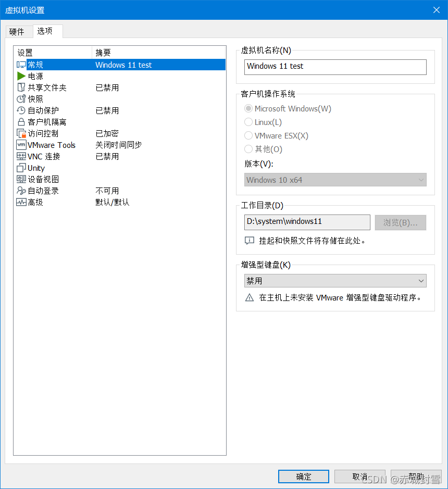This screenshot has height=489, width=448.
Task: Select the 访问控制 settings label
Action: coord(43,133)
